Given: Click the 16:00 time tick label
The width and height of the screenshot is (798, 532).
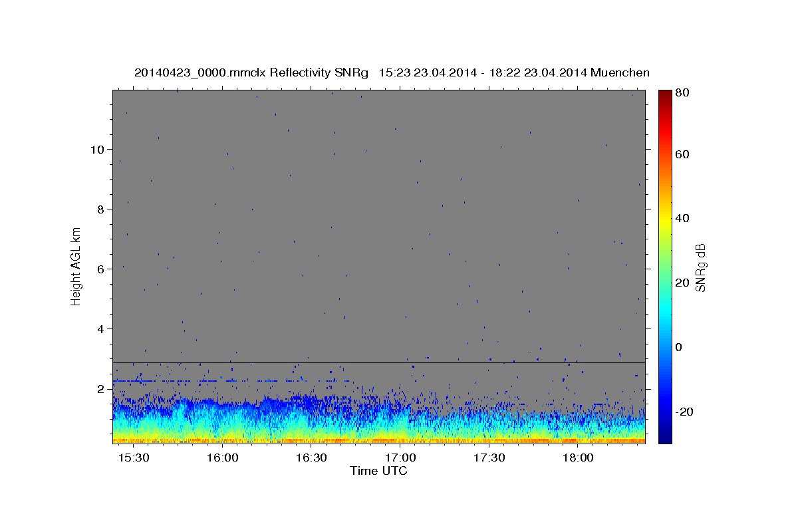Looking at the screenshot, I should pos(223,458).
